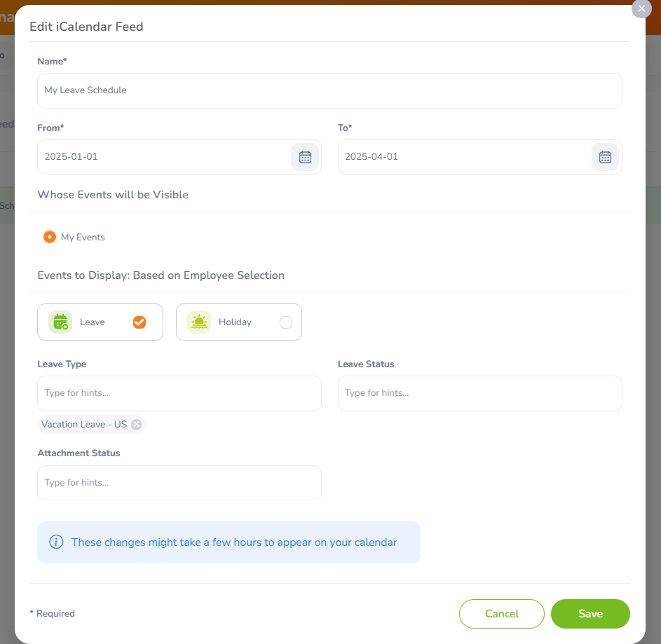Remove the Vacation Leave - US tag
Image resolution: width=661 pixels, height=644 pixels.
(x=136, y=425)
